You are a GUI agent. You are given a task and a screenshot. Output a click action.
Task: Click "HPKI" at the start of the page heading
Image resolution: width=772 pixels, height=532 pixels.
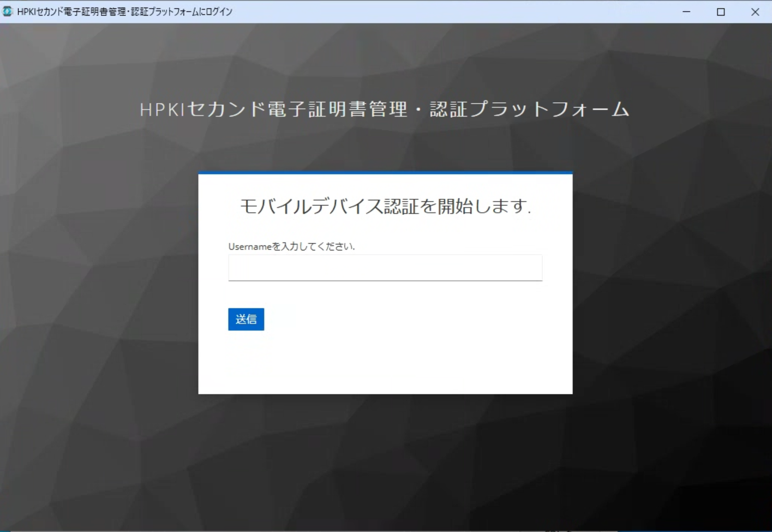pyautogui.click(x=162, y=109)
